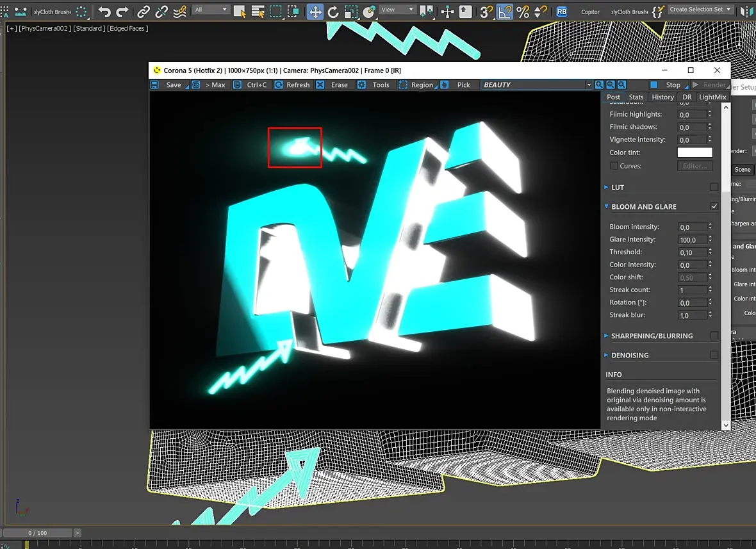Activate the Rotate transform tool

click(x=333, y=12)
